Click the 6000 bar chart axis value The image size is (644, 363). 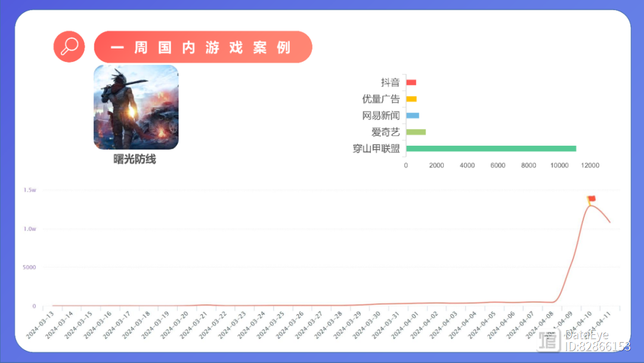498,165
